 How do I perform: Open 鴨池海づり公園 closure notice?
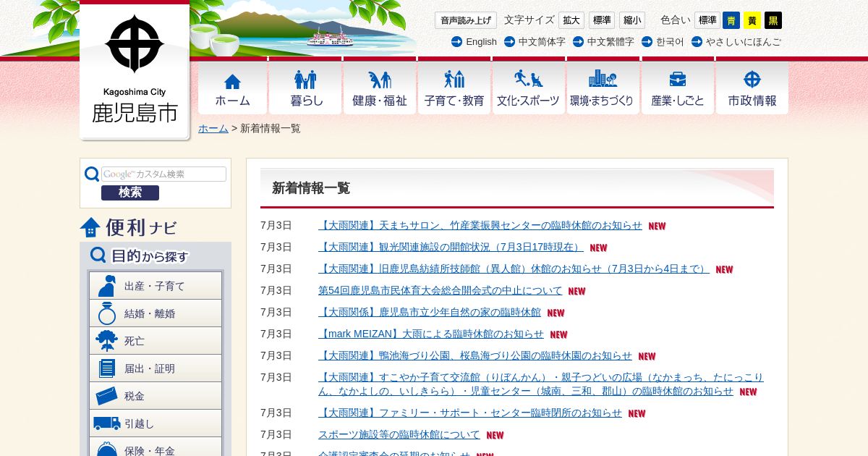[475, 355]
